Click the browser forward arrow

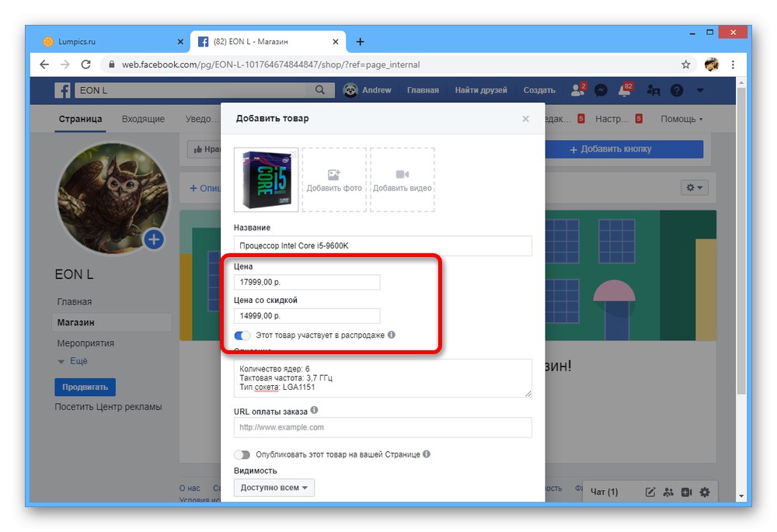pos(65,64)
